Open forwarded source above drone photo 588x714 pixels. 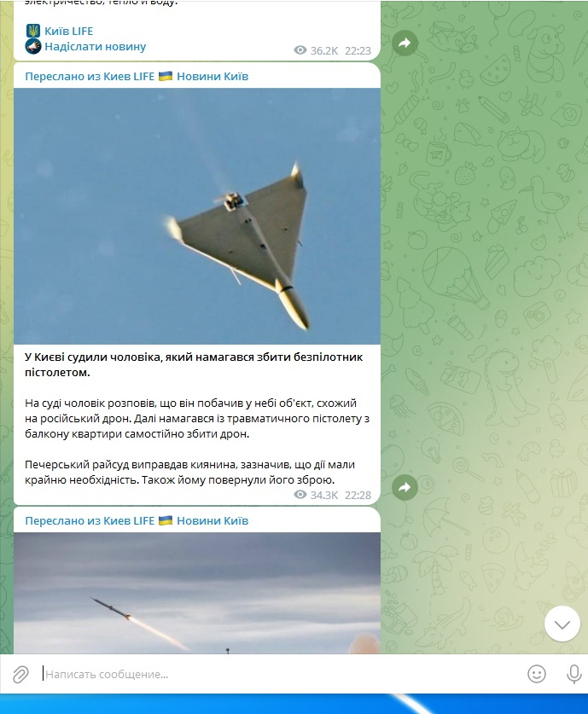pos(137,76)
